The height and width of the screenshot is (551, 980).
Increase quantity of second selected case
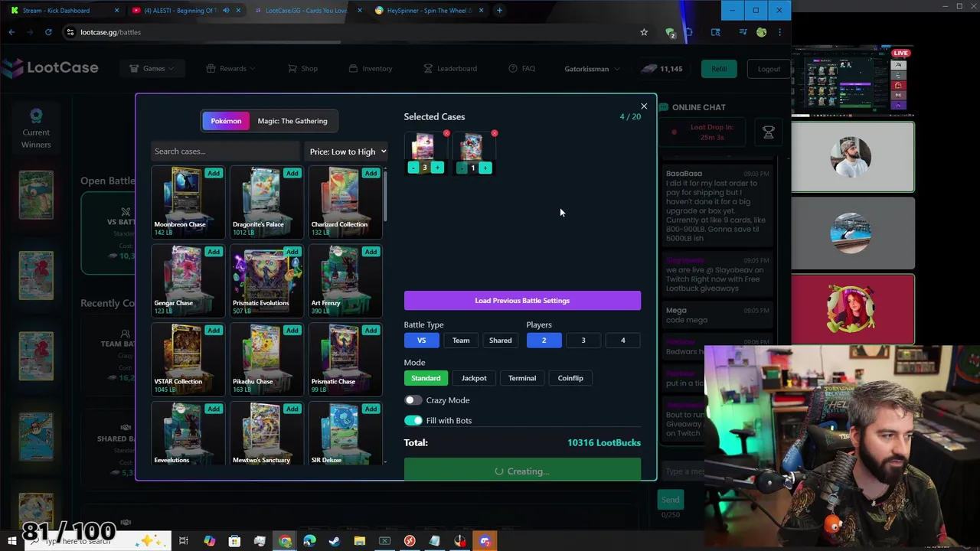[485, 168]
